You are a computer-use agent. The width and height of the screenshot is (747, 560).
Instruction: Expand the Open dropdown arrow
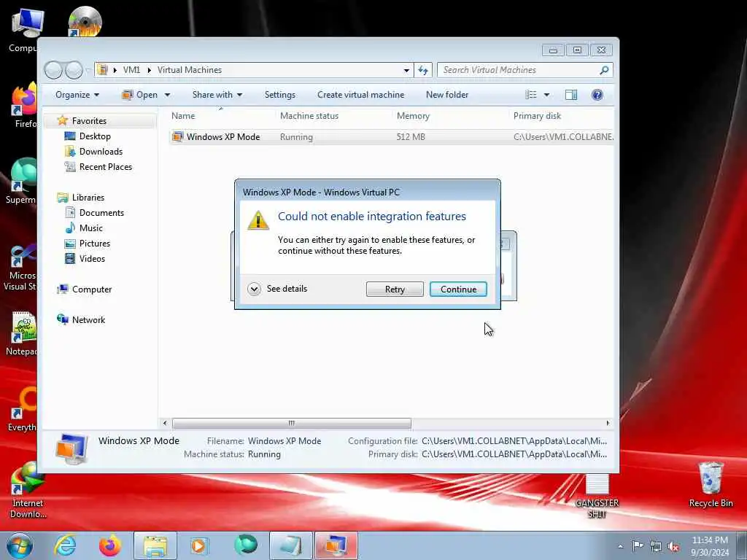[167, 95]
